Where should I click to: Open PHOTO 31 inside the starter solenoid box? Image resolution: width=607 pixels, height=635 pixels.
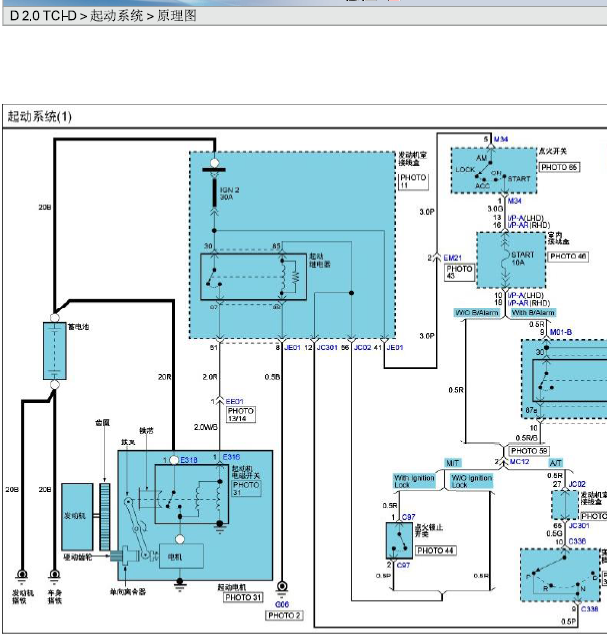tap(246, 488)
